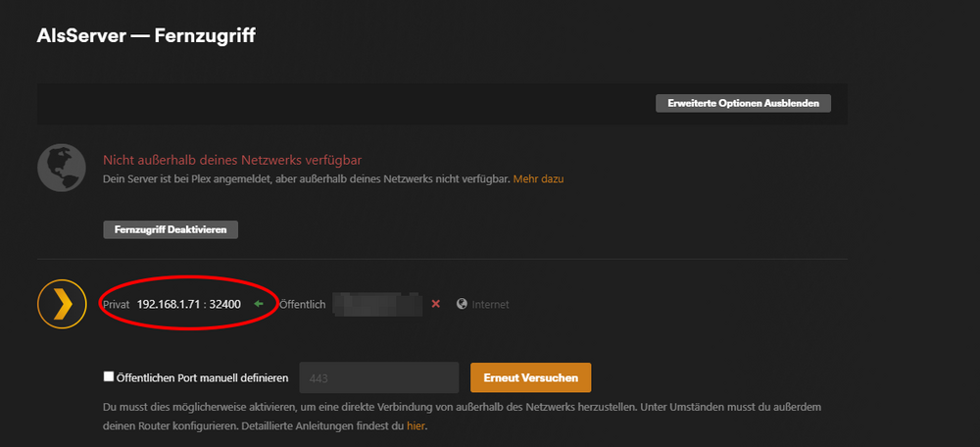Click the blurred public IP address
Image resolution: width=980 pixels, height=447 pixels.
point(377,304)
